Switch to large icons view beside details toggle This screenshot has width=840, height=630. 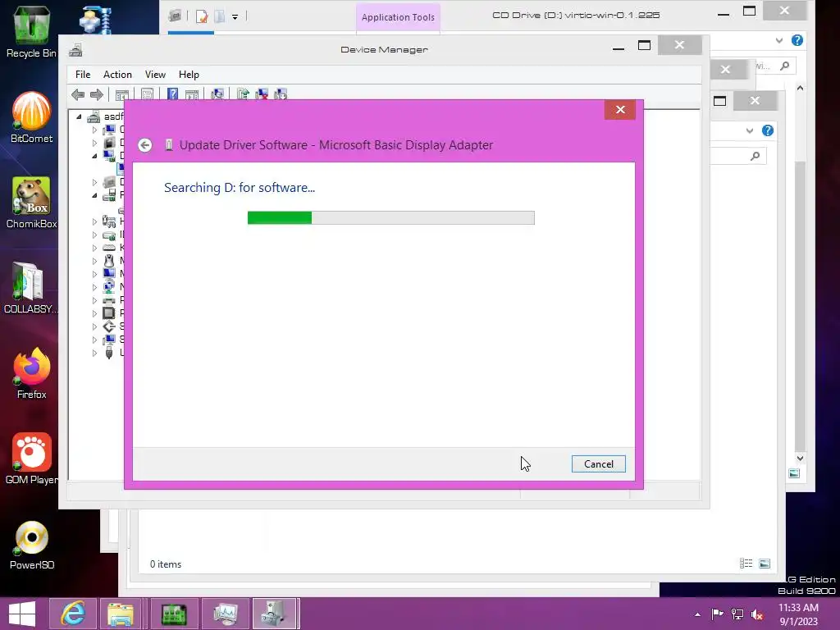[x=765, y=563]
